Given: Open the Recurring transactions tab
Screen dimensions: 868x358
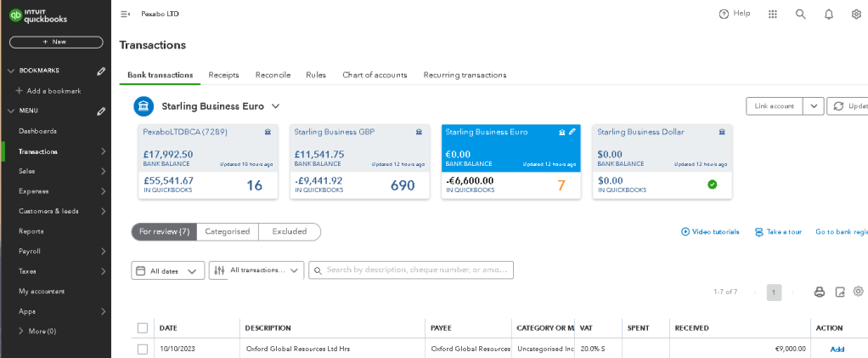Looking at the screenshot, I should [x=465, y=75].
